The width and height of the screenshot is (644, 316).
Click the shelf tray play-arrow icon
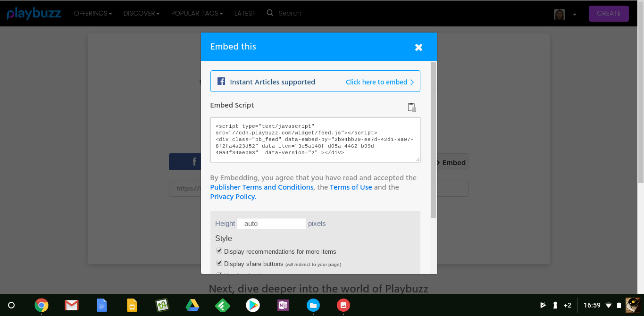coord(543,305)
